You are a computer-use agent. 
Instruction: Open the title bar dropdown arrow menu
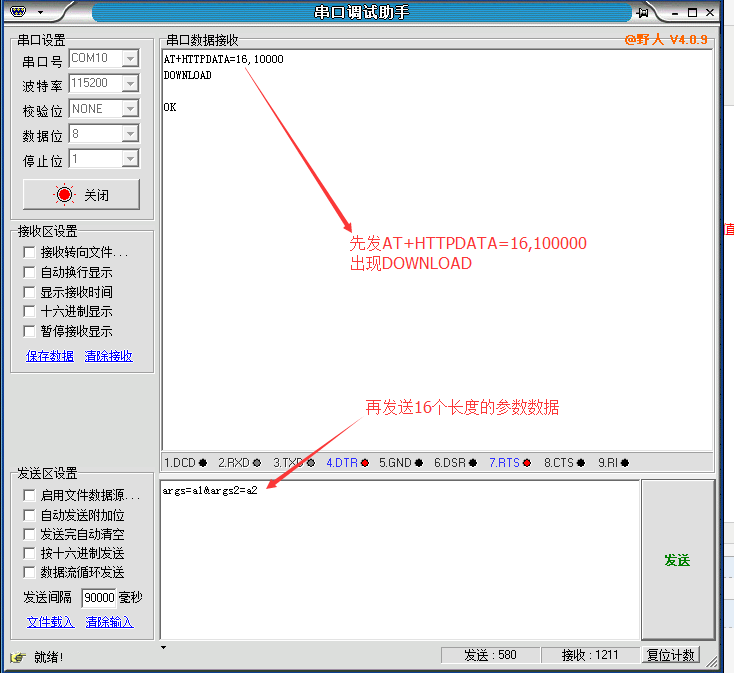(41, 12)
